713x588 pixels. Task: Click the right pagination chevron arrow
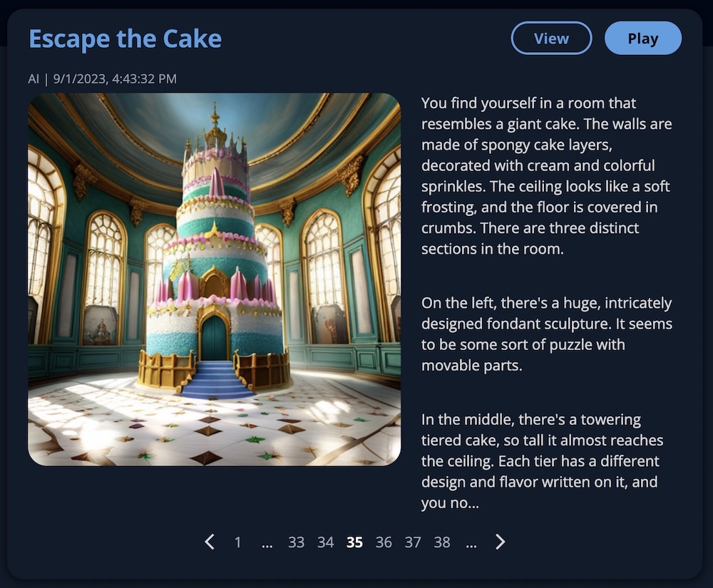[x=500, y=542]
